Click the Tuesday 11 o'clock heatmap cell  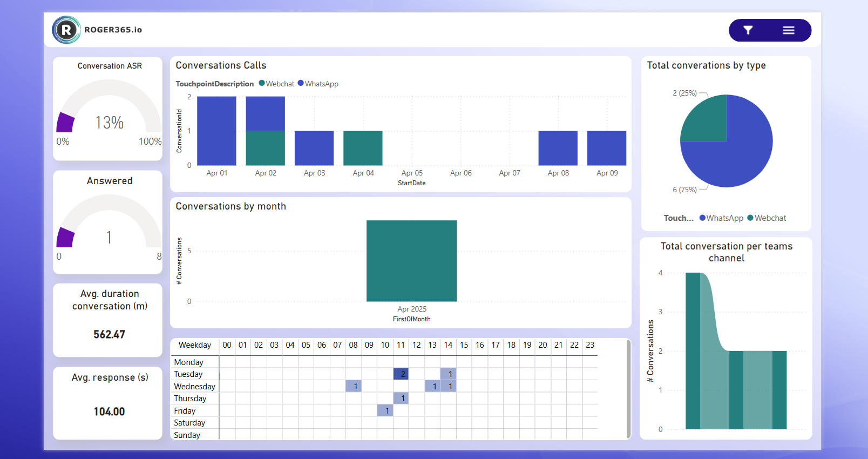401,374
